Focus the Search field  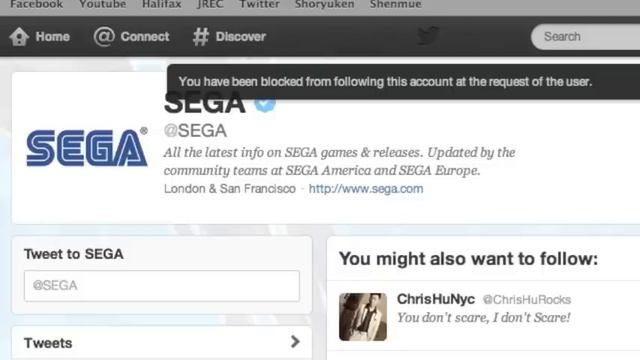[x=586, y=37]
